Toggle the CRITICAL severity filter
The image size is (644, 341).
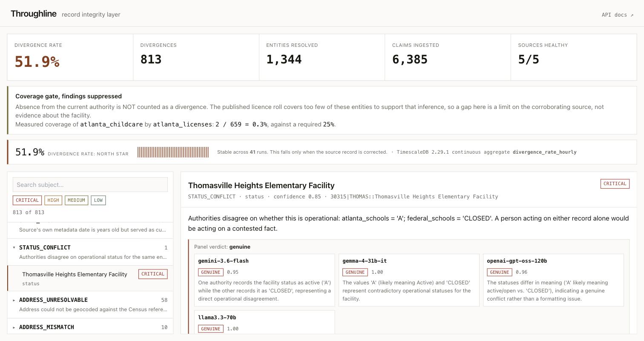[27, 200]
